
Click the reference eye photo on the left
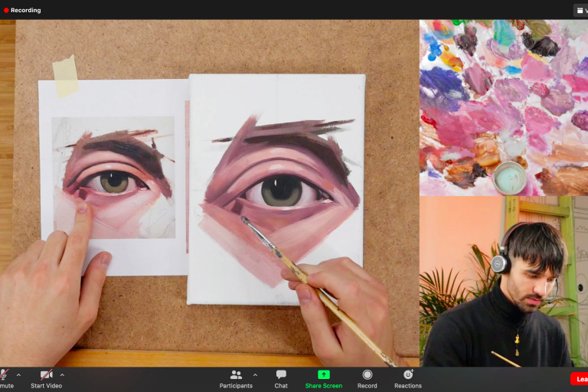[x=113, y=178]
